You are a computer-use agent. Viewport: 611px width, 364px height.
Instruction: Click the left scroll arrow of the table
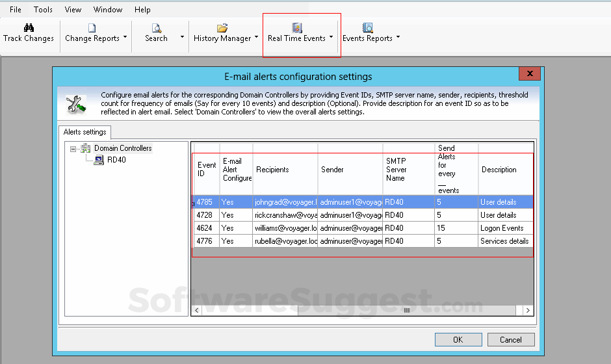click(x=196, y=310)
